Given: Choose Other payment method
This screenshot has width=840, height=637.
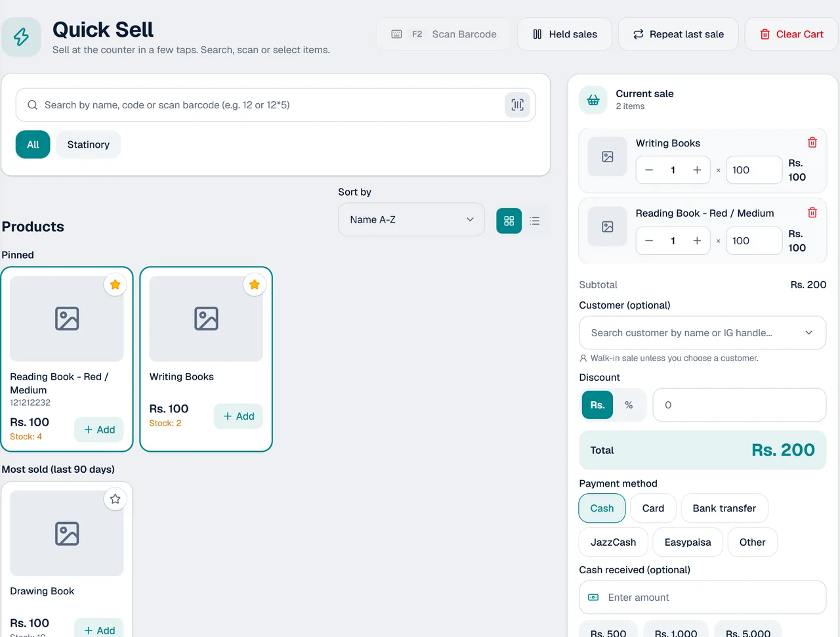Looking at the screenshot, I should 753,542.
